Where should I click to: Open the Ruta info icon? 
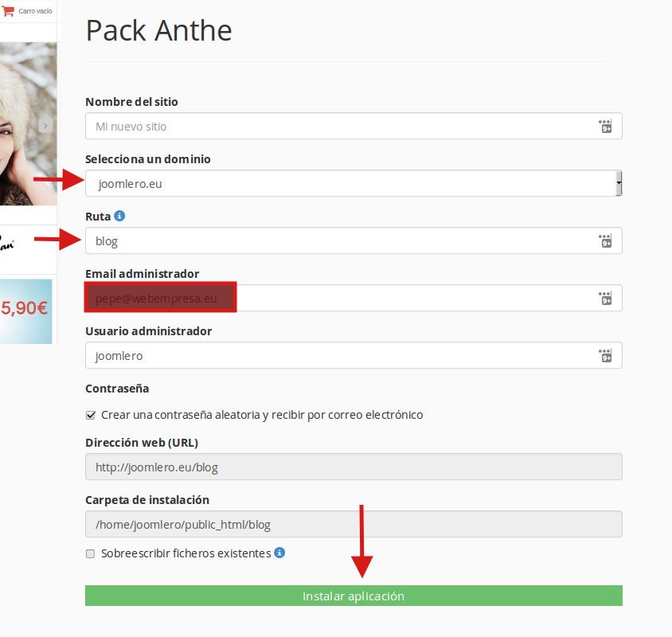click(119, 216)
